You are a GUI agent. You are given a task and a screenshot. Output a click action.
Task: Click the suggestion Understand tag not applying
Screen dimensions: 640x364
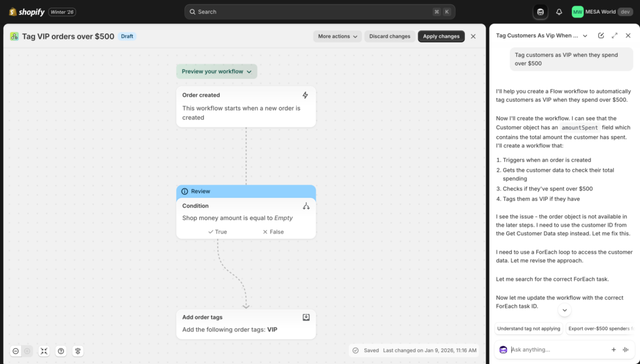(x=527, y=328)
